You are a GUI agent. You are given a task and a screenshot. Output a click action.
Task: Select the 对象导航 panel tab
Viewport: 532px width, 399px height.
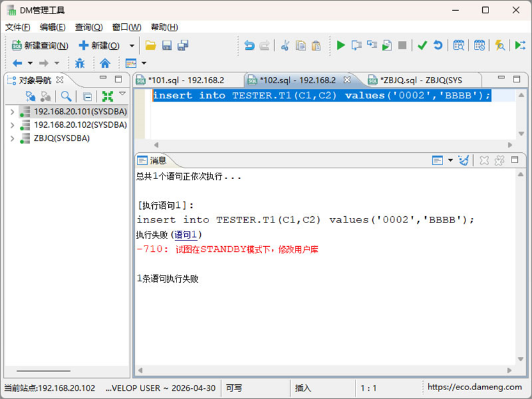coord(35,80)
